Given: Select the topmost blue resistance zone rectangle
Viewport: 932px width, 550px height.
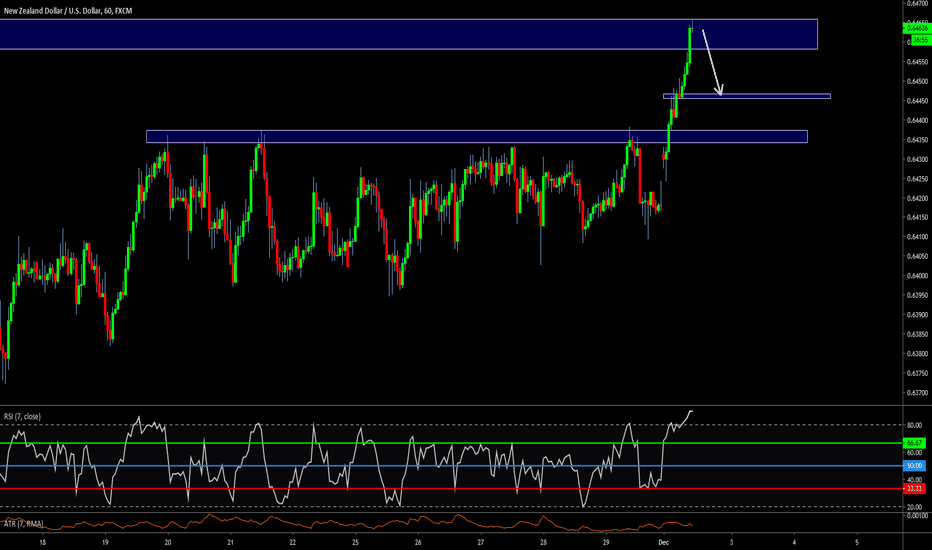Looking at the screenshot, I should 408,34.
